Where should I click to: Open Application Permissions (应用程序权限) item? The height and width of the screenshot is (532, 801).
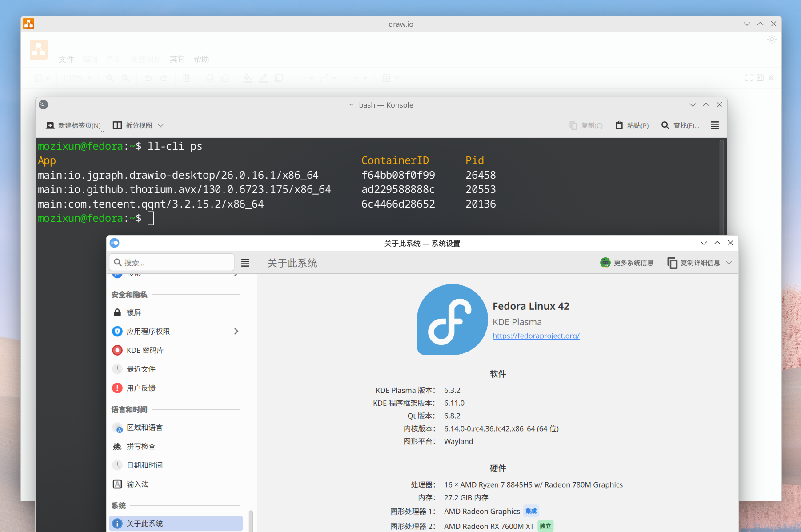[x=176, y=331]
